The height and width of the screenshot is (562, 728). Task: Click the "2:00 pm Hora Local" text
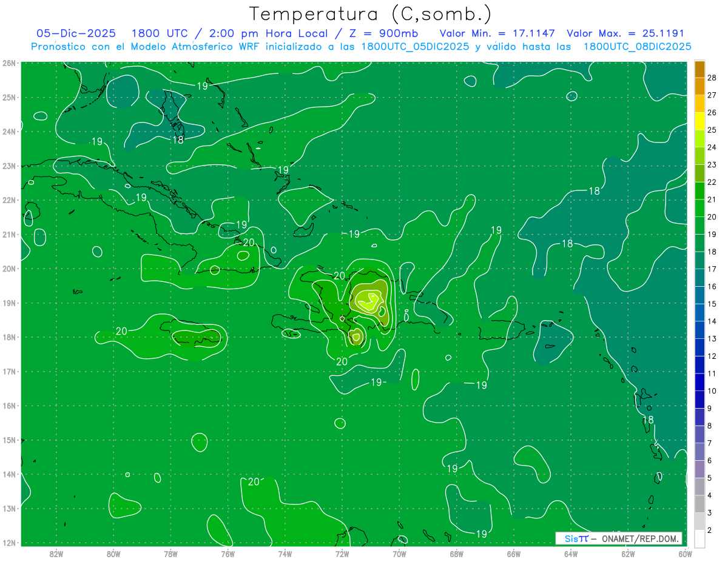pyautogui.click(x=268, y=33)
